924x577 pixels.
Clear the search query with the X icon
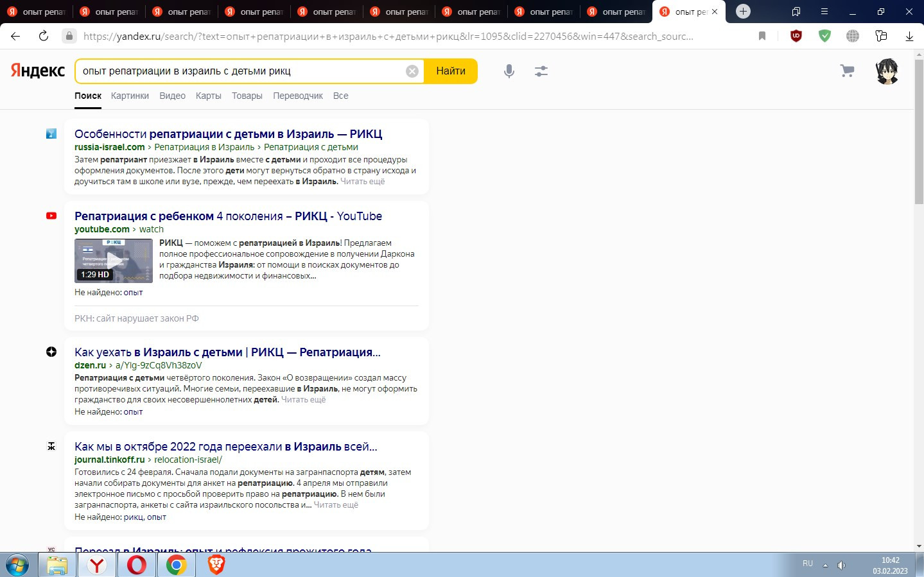tap(412, 71)
